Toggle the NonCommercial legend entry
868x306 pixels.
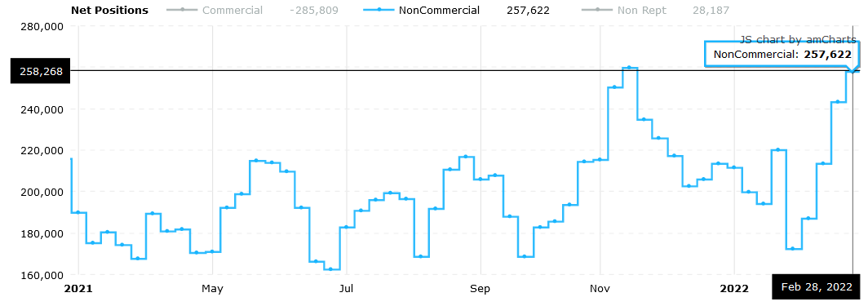tap(440, 10)
